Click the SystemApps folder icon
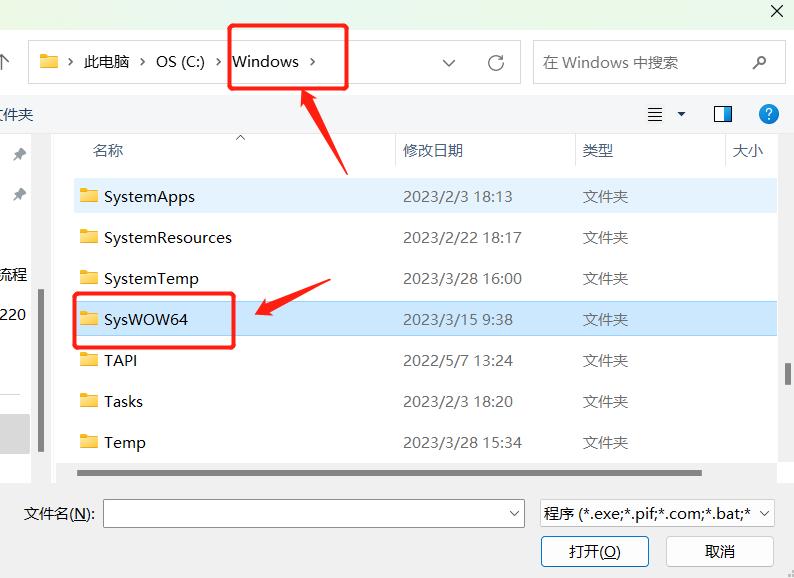Viewport: 794px width, 578px height. 89,195
